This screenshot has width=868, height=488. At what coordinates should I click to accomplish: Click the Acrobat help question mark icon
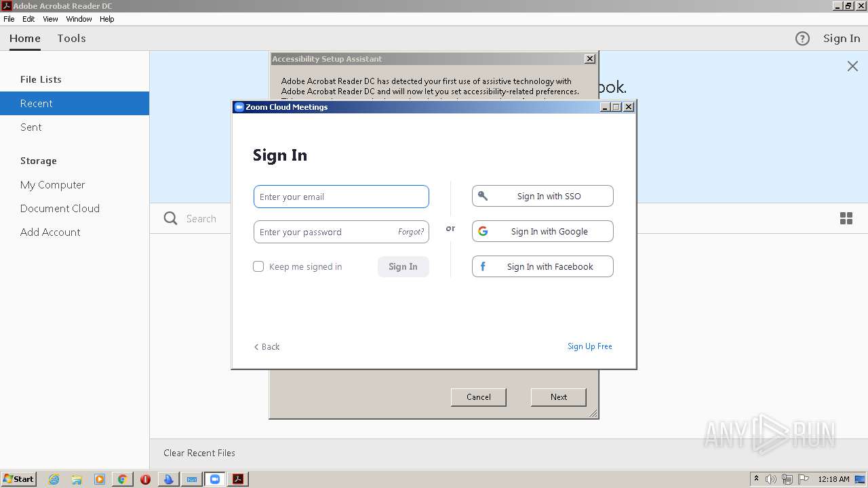point(802,39)
